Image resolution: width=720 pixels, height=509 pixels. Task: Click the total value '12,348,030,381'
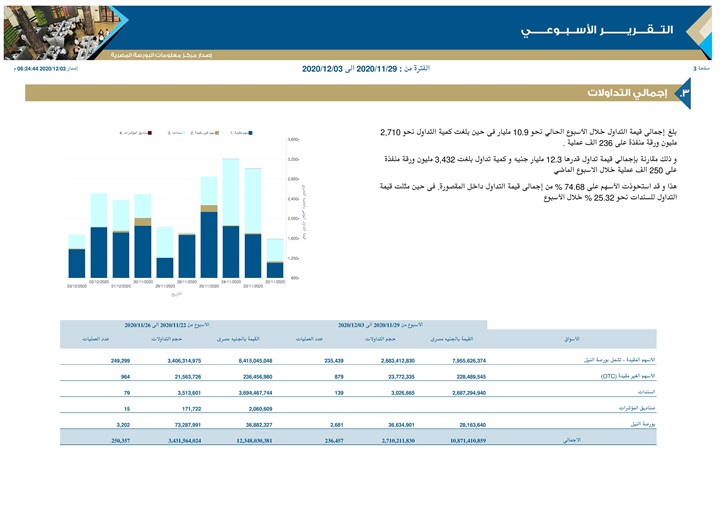click(254, 441)
